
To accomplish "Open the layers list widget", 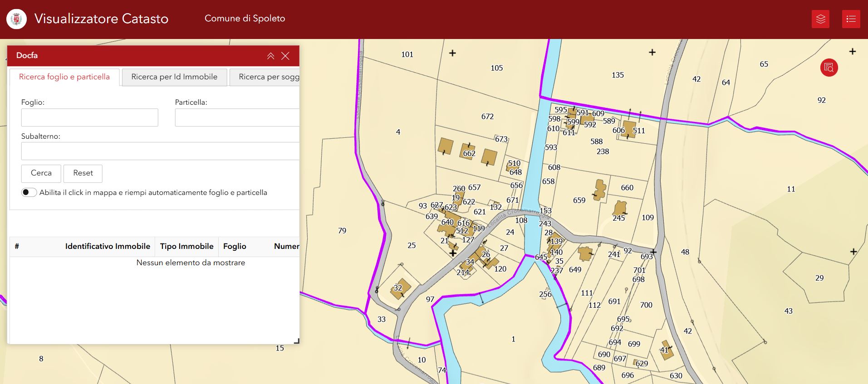I will pyautogui.click(x=820, y=19).
